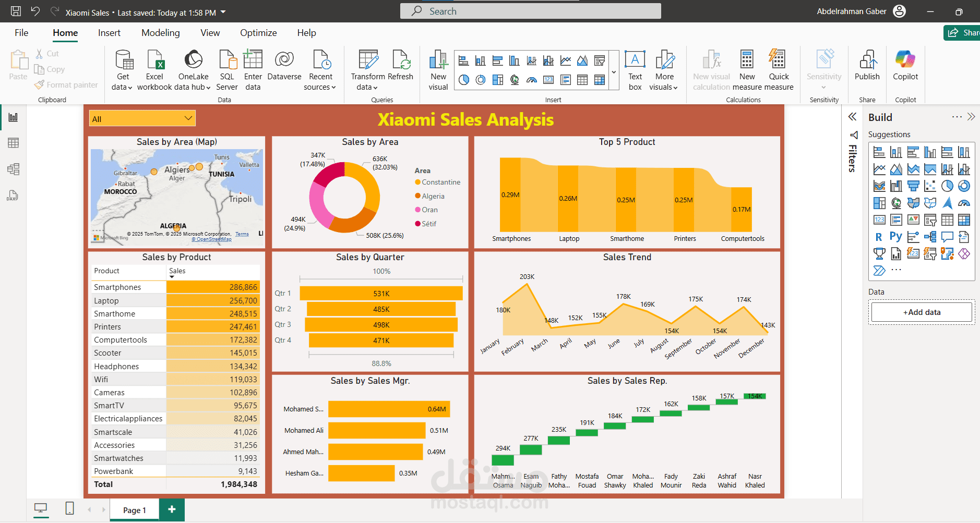This screenshot has width=980, height=523.
Task: Go to the View ribbon tab
Action: pyautogui.click(x=210, y=33)
